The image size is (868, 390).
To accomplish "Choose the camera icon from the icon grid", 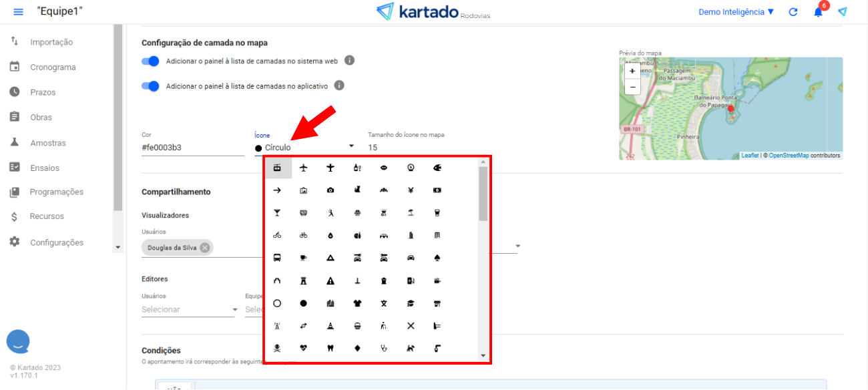I will click(330, 190).
